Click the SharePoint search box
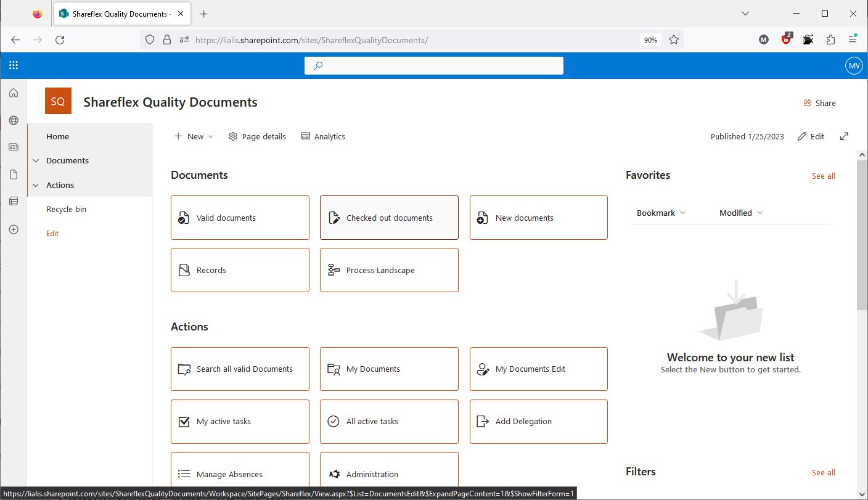 [x=434, y=65]
